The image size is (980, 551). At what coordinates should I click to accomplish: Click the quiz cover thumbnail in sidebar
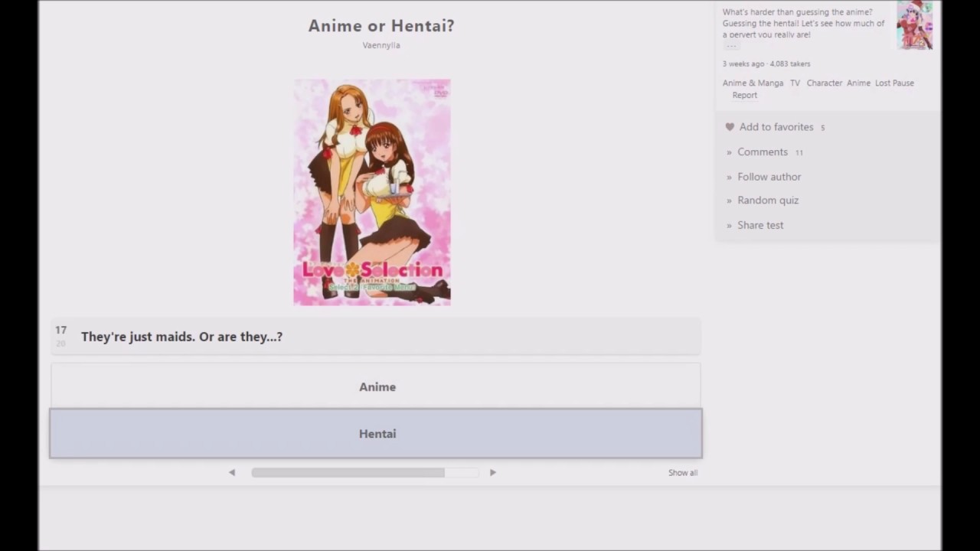(x=914, y=24)
